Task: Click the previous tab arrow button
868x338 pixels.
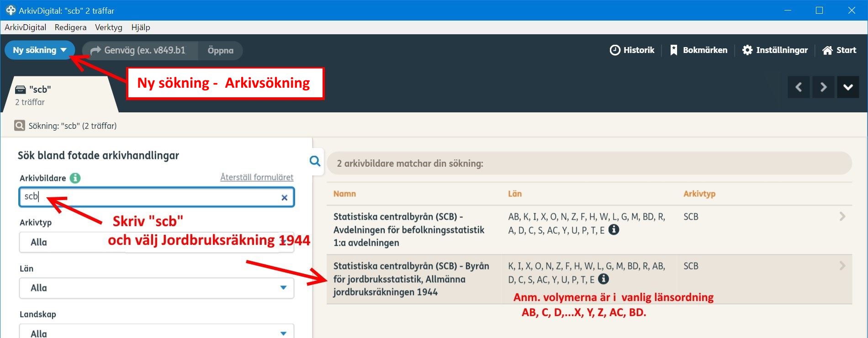Action: (x=799, y=87)
